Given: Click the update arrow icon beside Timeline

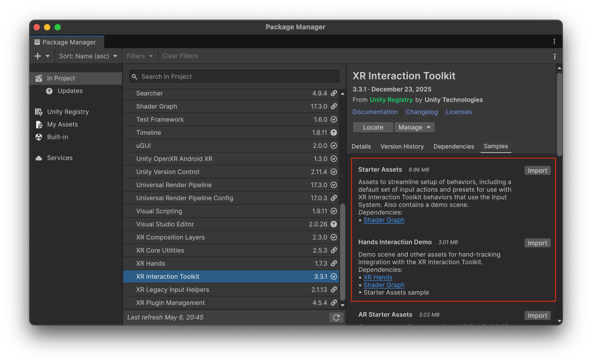Looking at the screenshot, I should [x=334, y=133].
